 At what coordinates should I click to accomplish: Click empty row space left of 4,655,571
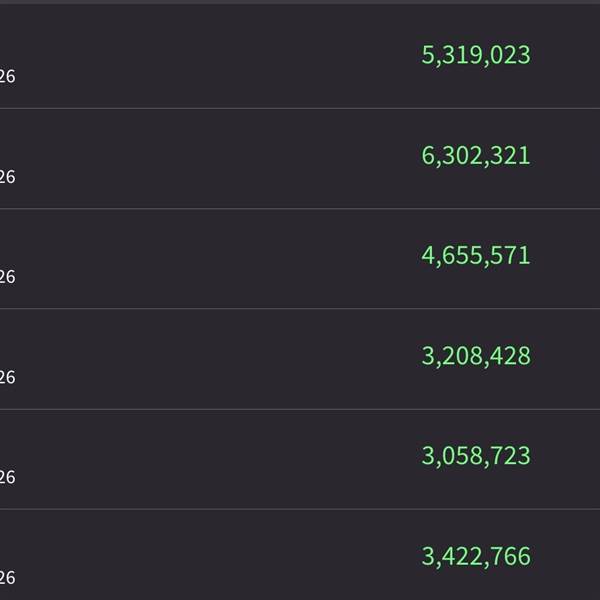[x=220, y=256]
